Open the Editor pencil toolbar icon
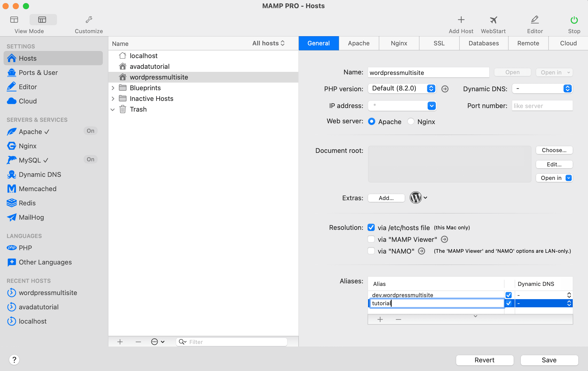Screen dimensions: 588x371 (535, 20)
